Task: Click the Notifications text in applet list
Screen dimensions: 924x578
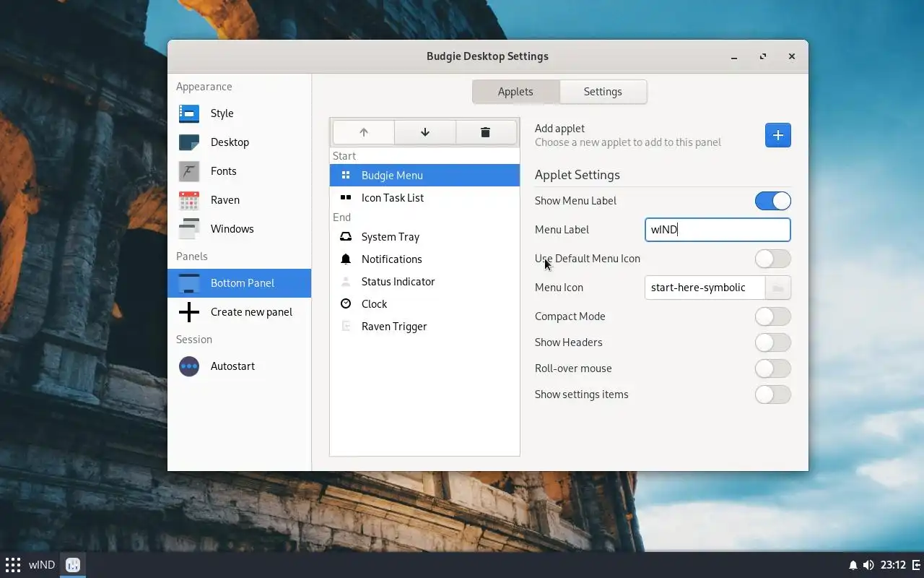Action: [x=392, y=259]
